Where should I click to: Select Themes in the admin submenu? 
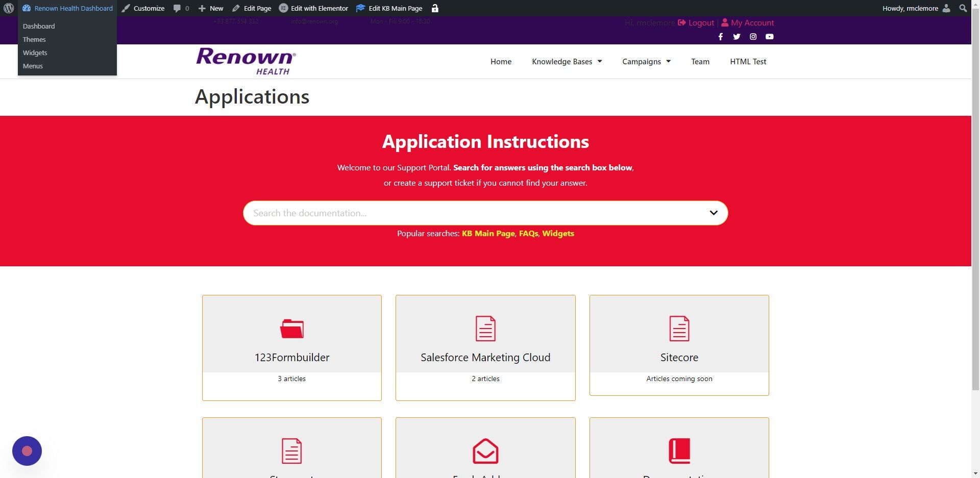click(x=34, y=39)
